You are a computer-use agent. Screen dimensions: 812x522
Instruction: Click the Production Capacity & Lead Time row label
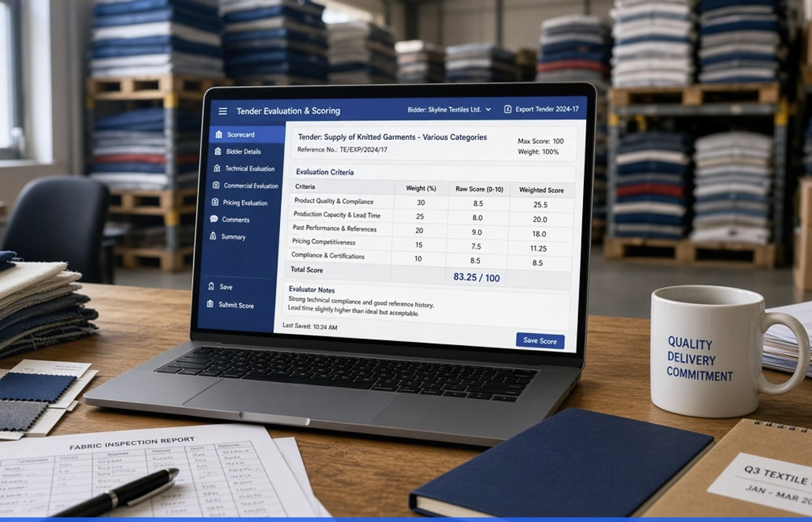[x=337, y=215]
